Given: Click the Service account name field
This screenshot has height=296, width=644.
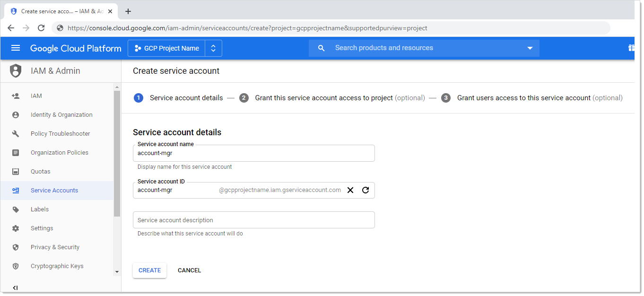Looking at the screenshot, I should (x=253, y=153).
